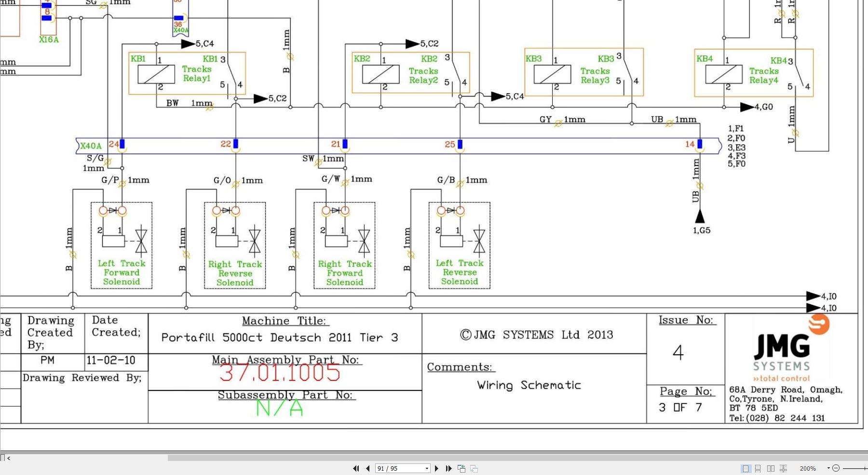
Task: Click the X16A connector label
Action: pyautogui.click(x=49, y=40)
